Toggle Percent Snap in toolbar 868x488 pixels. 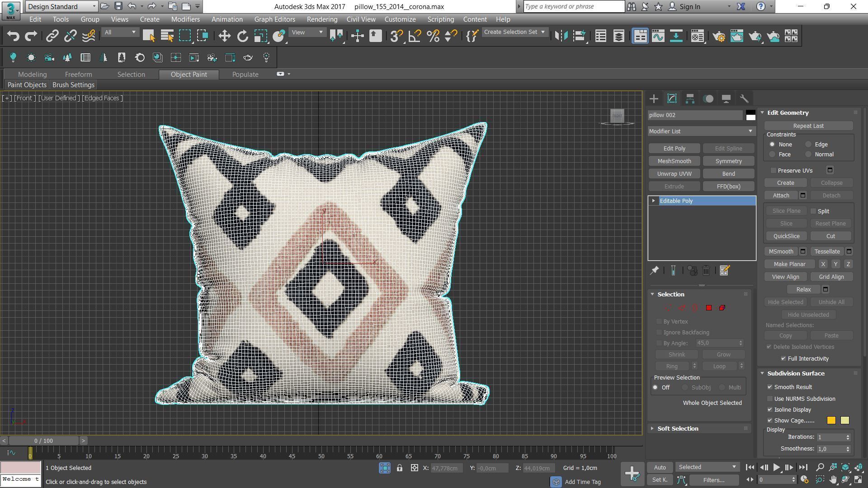pos(433,36)
